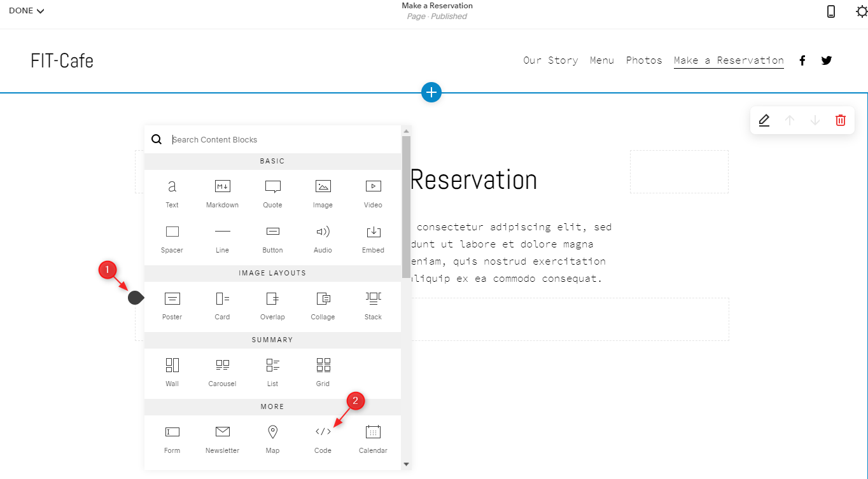Click the pencil edit section icon
This screenshot has width=868, height=479.
pos(764,120)
